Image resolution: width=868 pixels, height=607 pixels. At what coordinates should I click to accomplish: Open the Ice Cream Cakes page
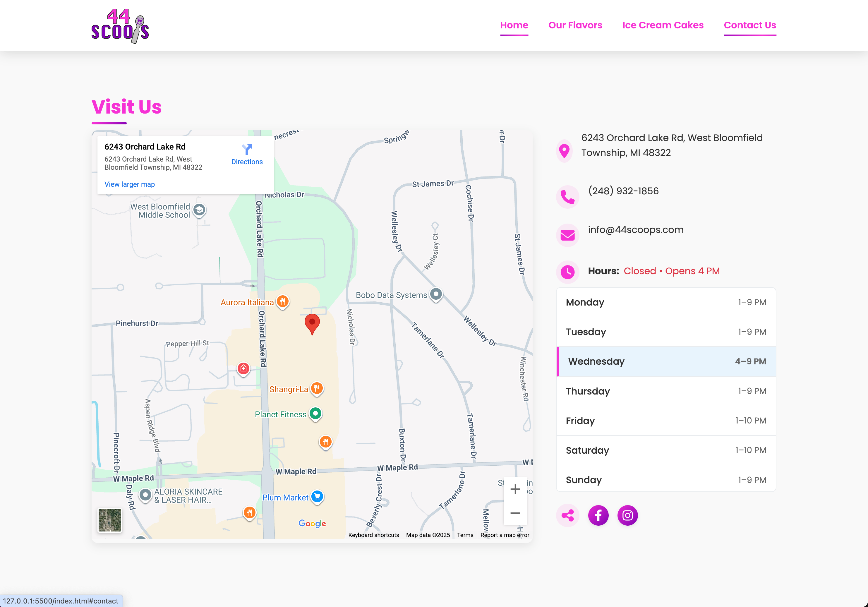tap(663, 25)
